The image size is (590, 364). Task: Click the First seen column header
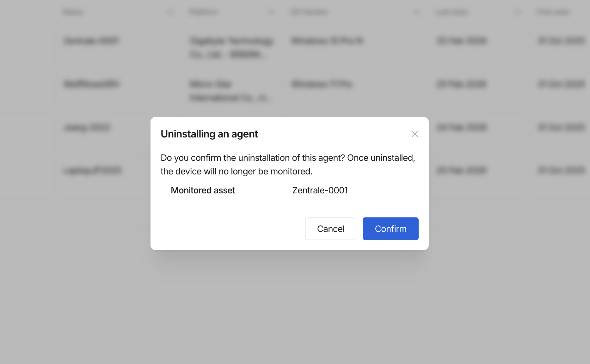(553, 12)
